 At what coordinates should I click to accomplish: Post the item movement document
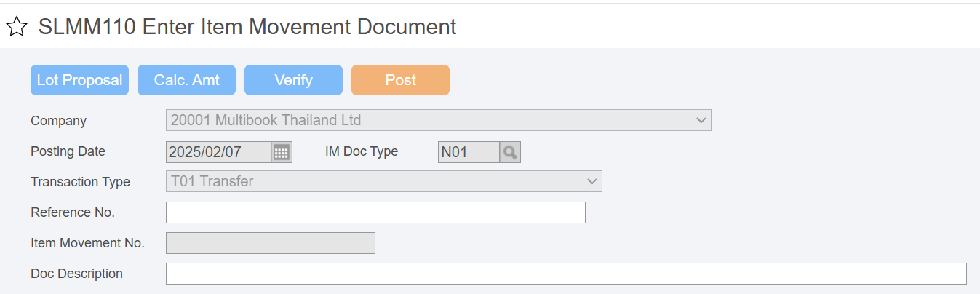click(x=400, y=80)
